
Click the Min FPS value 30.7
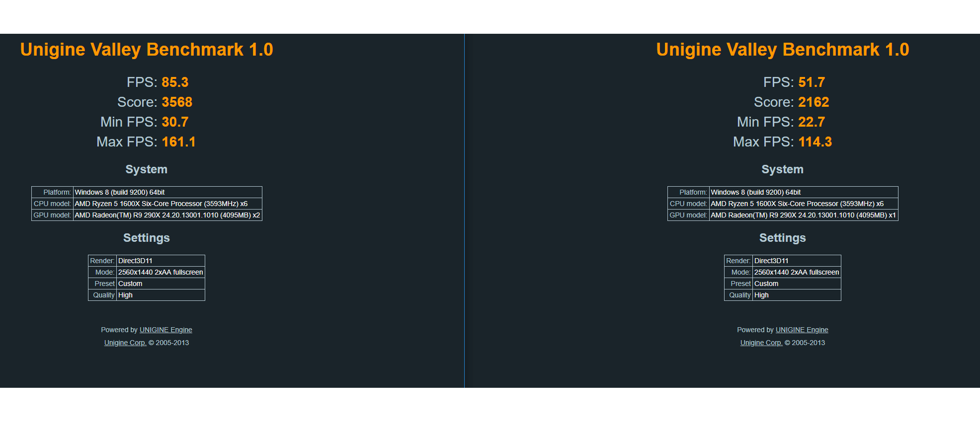pos(175,122)
